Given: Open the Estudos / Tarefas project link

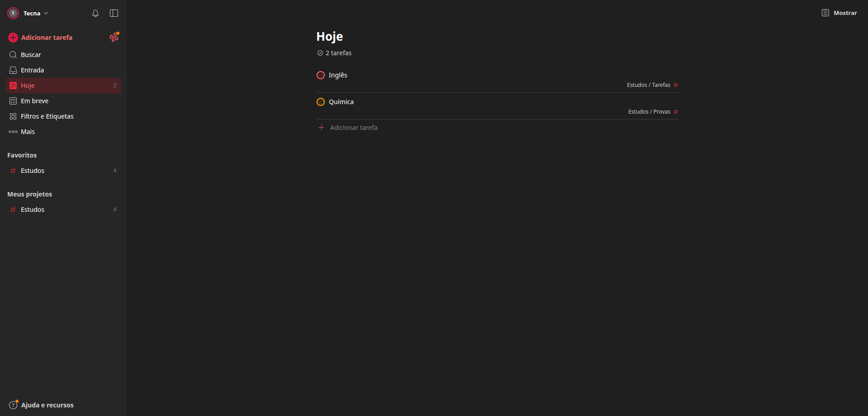Looking at the screenshot, I should click(649, 85).
